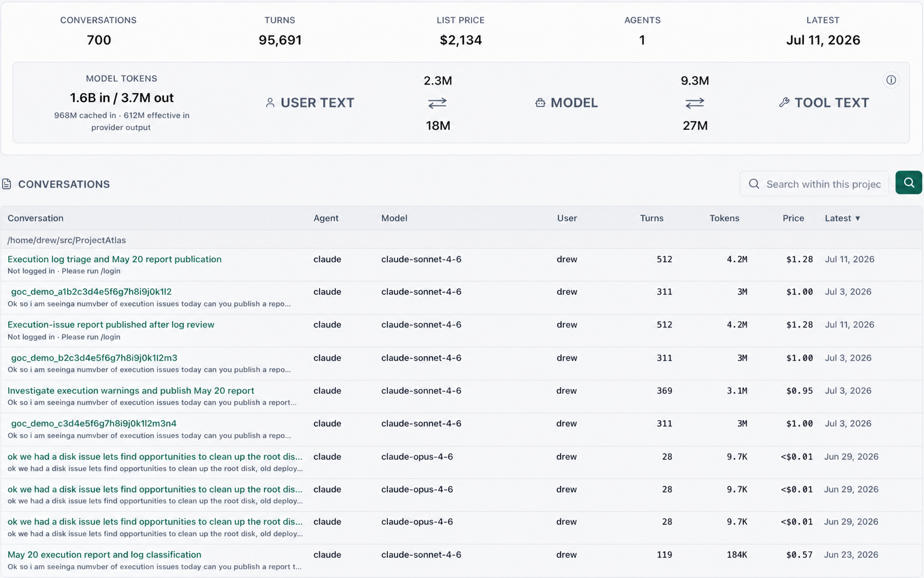Click the MODEL TOKENS label
924x578 pixels.
[x=121, y=79]
